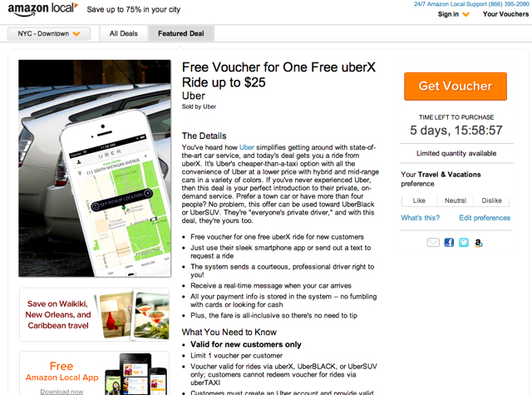Share this deal on Twitter
The width and height of the screenshot is (532, 395).
coord(464,242)
